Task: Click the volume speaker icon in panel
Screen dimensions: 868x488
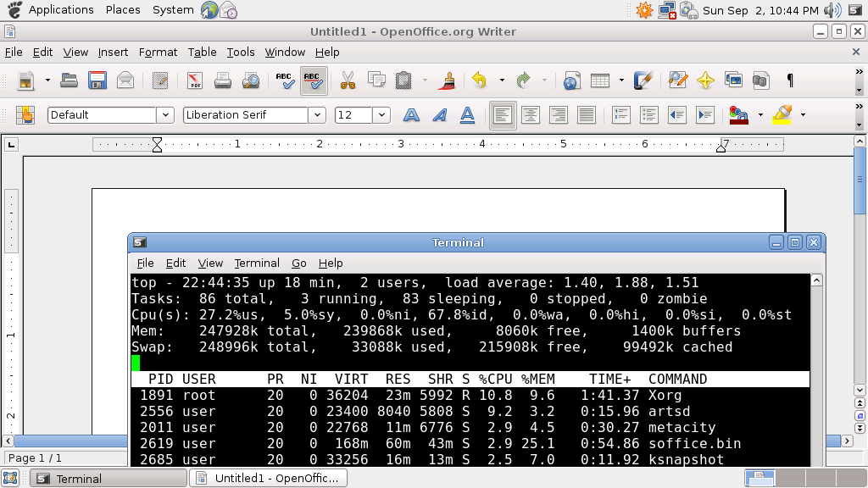Action: (x=832, y=10)
